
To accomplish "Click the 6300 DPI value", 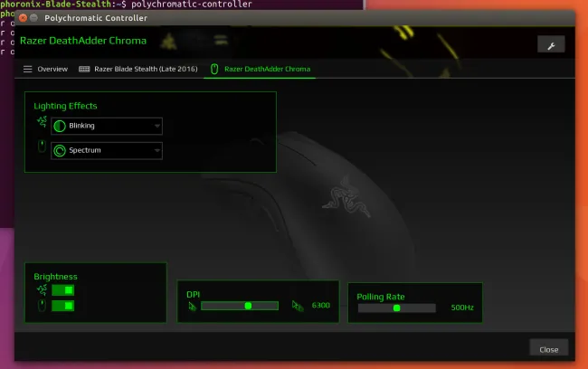I will (x=321, y=306).
